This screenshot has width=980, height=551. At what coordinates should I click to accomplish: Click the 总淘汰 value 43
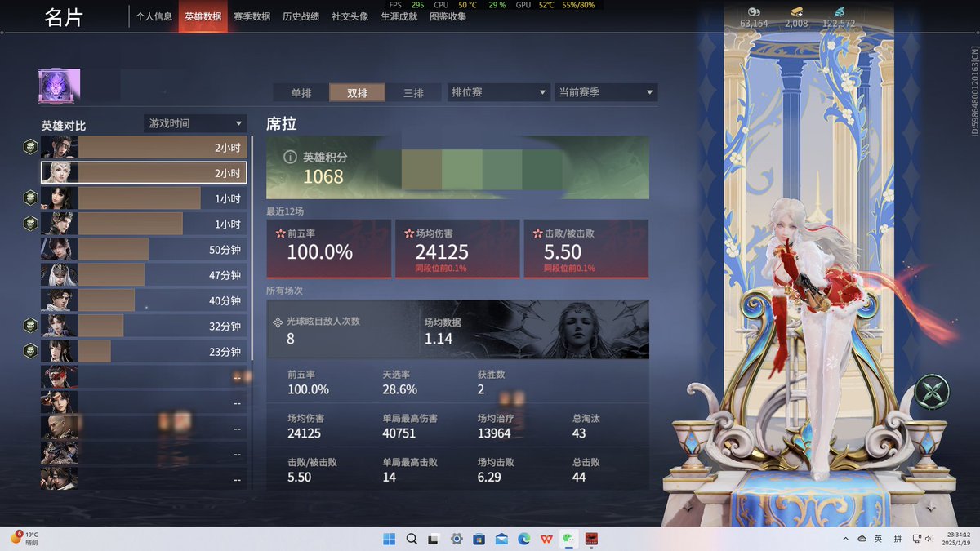coord(579,433)
